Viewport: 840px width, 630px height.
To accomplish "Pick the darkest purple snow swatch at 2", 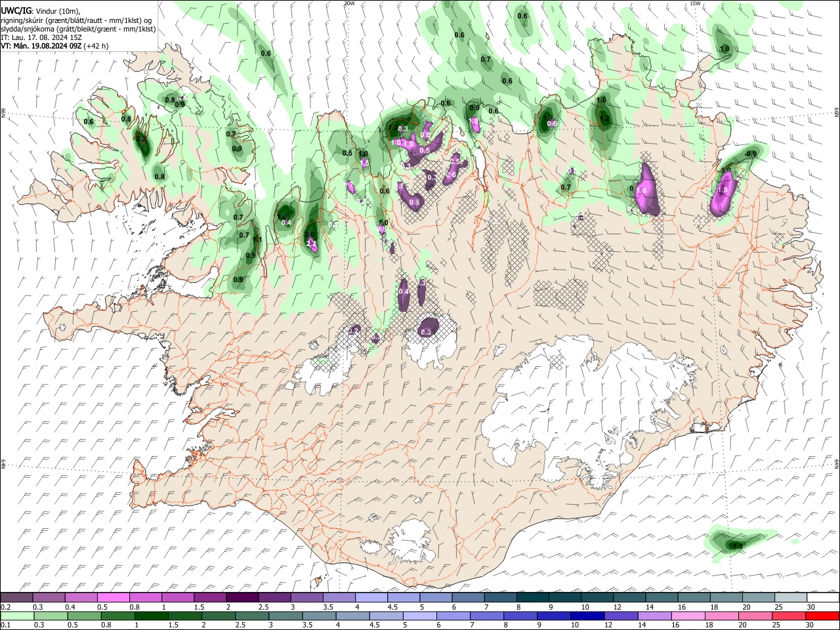I will (x=242, y=598).
